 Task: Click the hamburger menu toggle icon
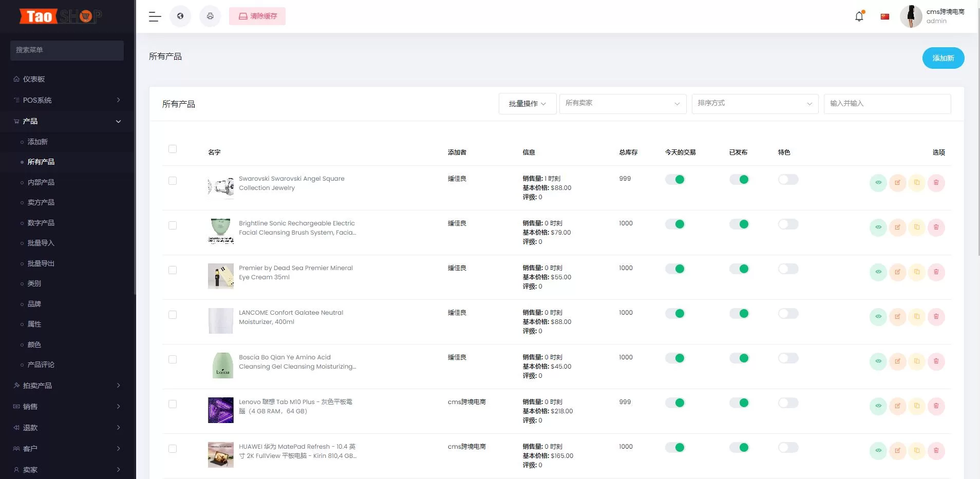tap(155, 16)
